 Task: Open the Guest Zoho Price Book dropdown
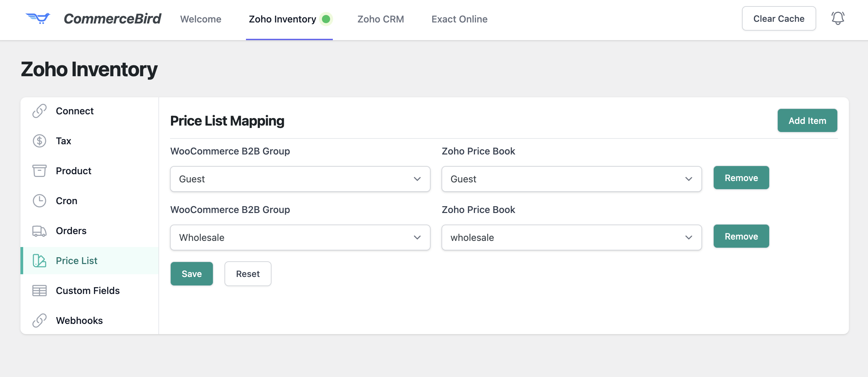coord(572,179)
